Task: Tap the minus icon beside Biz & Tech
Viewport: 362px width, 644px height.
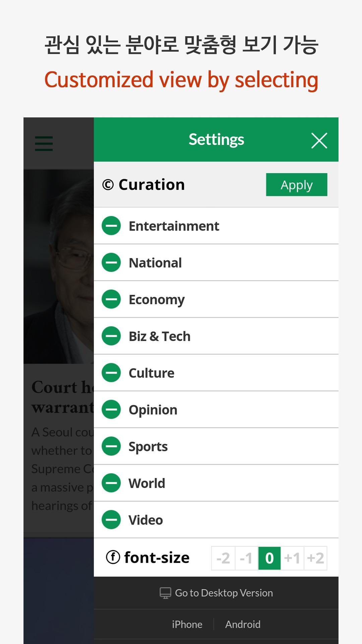Action: (111, 336)
